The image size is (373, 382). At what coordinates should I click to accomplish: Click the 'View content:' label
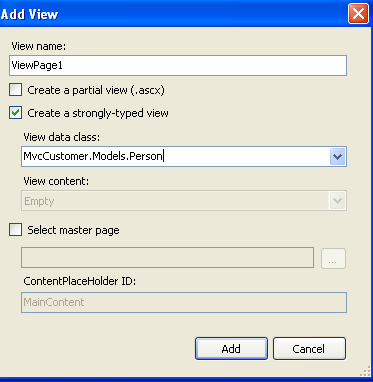56,181
